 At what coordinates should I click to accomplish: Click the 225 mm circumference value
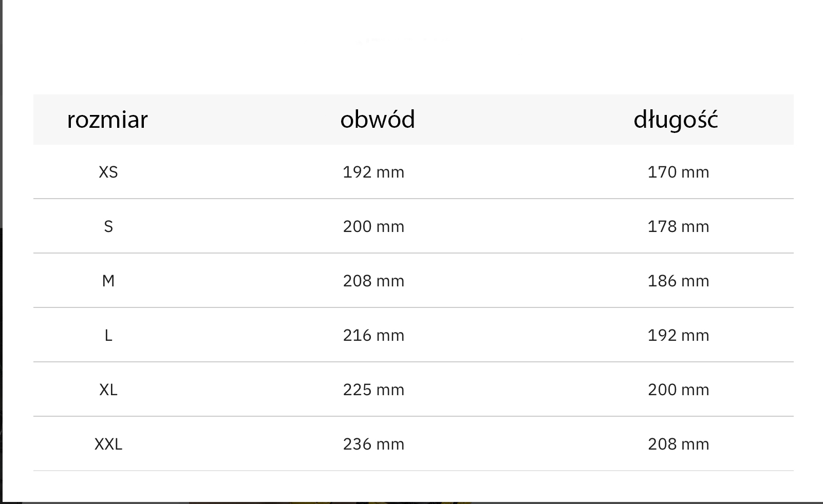[x=373, y=390]
